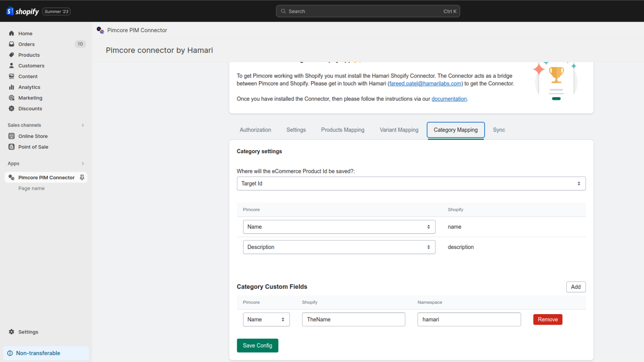Image resolution: width=644 pixels, height=362 pixels.
Task: Click the Content icon in sidebar
Action: 12,76
